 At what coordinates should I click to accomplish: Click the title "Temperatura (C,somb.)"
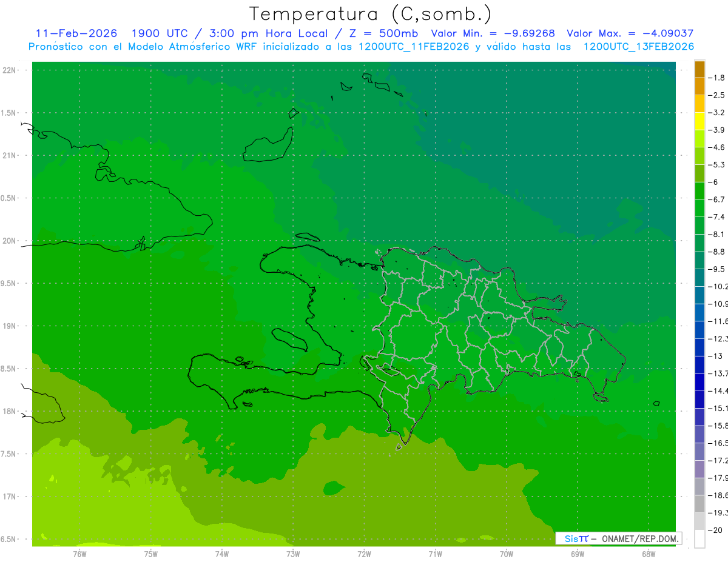(370, 14)
